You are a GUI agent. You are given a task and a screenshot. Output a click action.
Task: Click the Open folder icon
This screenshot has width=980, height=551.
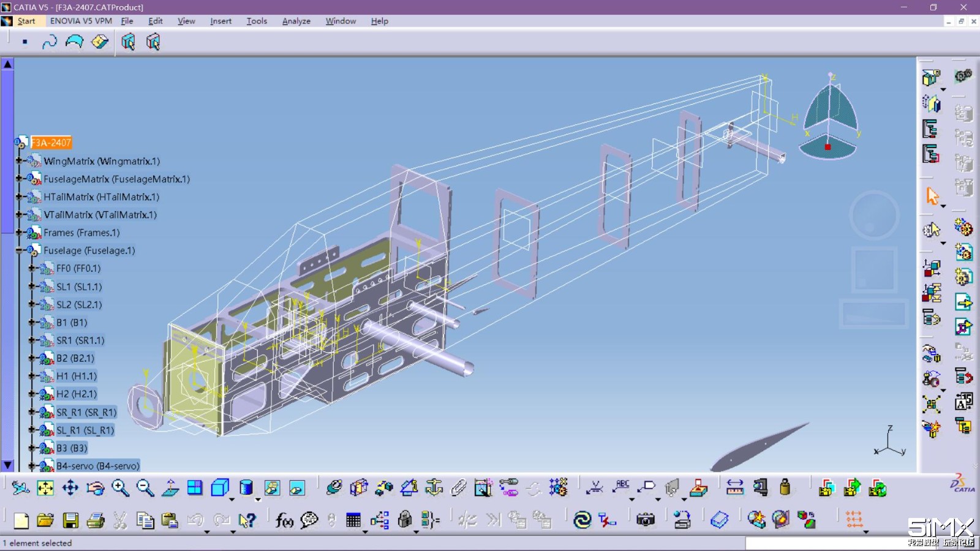(45, 520)
